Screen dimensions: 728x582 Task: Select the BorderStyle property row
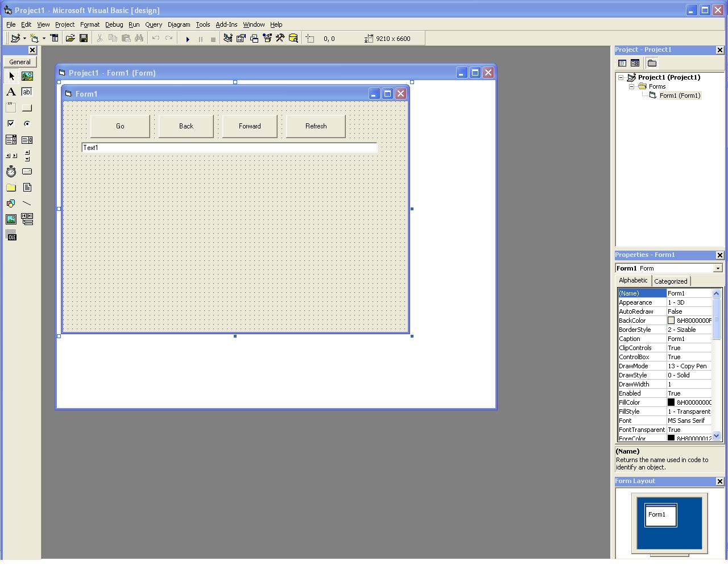pyautogui.click(x=665, y=330)
